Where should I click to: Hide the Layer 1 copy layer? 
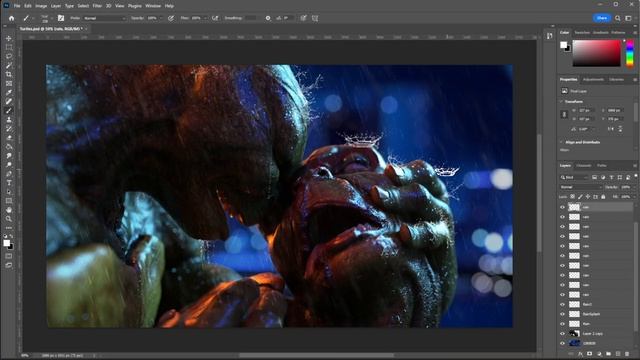point(562,333)
